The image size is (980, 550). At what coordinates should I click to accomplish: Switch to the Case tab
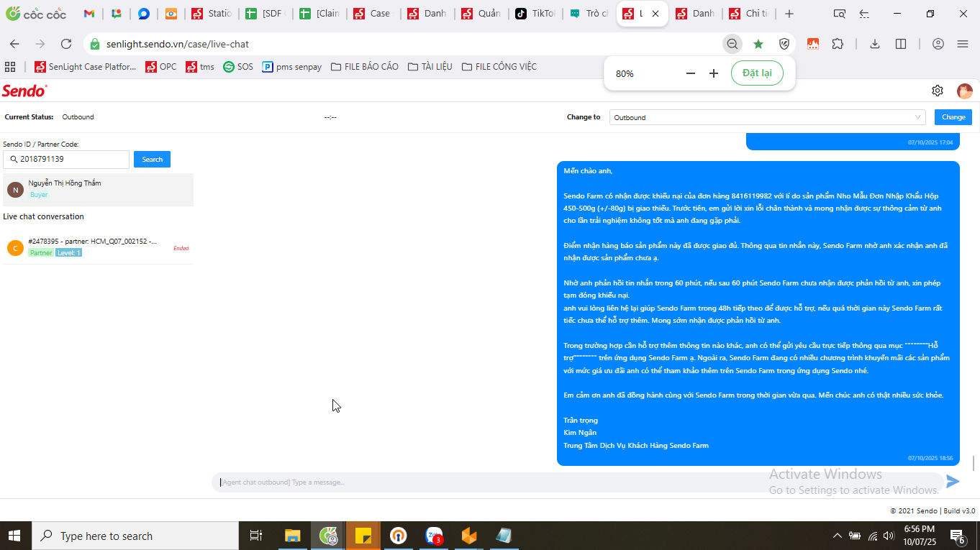click(x=373, y=14)
